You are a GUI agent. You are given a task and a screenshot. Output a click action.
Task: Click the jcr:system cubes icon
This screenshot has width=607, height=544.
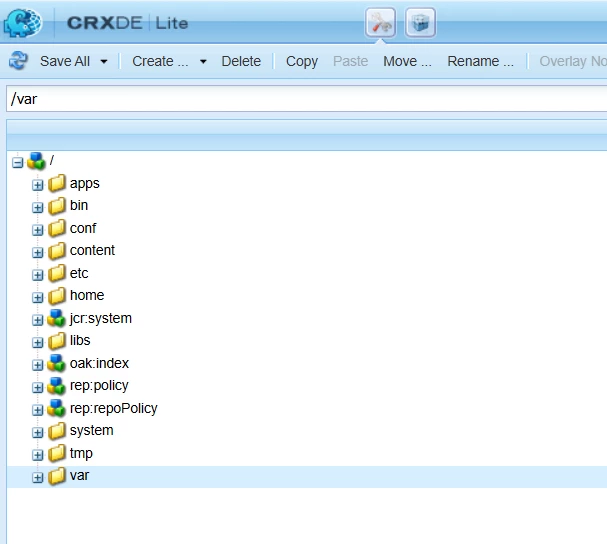[x=56, y=318]
